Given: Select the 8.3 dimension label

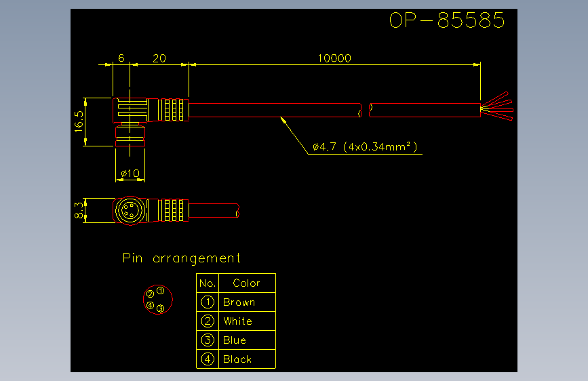Looking at the screenshot, I should tap(79, 210).
